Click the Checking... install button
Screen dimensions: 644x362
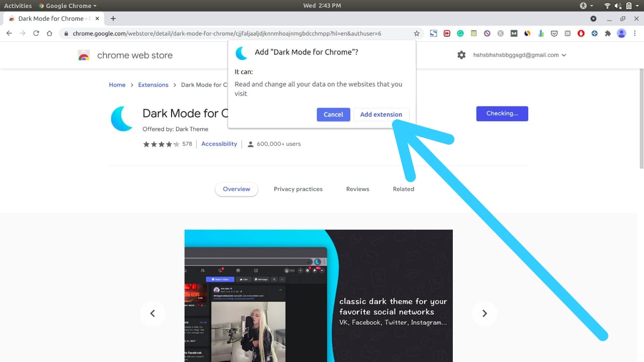(x=502, y=114)
